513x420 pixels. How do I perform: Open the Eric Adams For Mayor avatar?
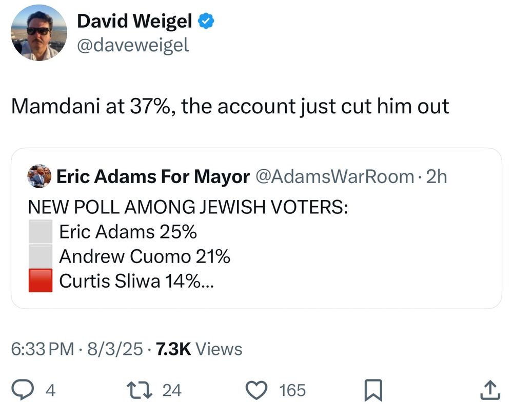[40, 176]
